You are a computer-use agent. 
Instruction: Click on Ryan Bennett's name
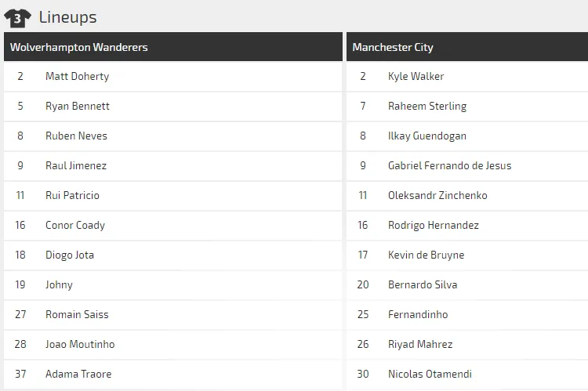[x=77, y=106]
